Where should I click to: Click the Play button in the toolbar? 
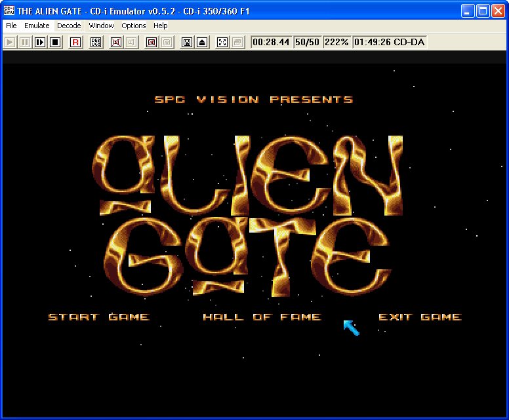(x=10, y=42)
